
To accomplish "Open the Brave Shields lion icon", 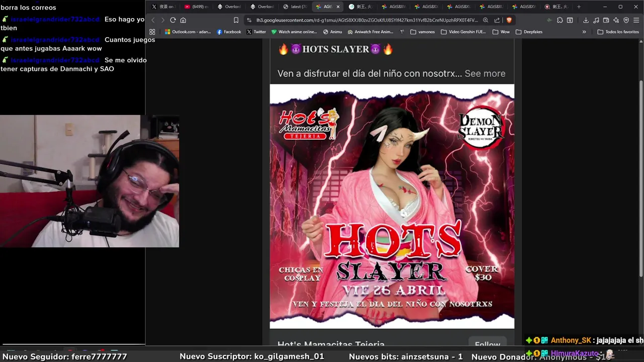I will coord(509,20).
